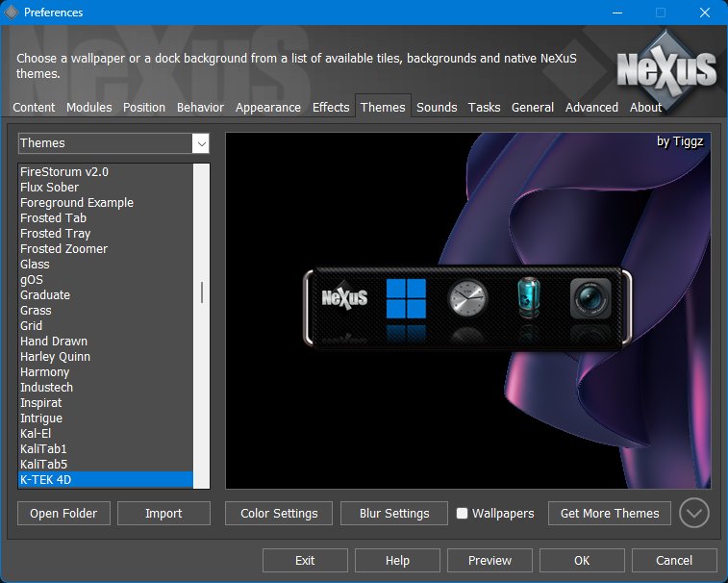Enable the Wallpapers checkbox
Screen dimensions: 728x583
[462, 513]
